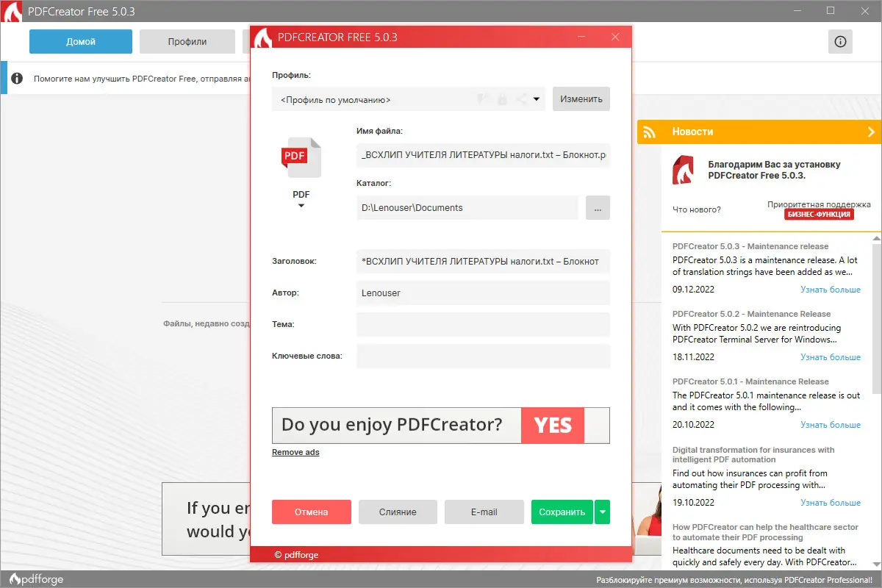This screenshot has width=882, height=588.
Task: Click the Ключевые слова input field
Action: [x=484, y=356]
